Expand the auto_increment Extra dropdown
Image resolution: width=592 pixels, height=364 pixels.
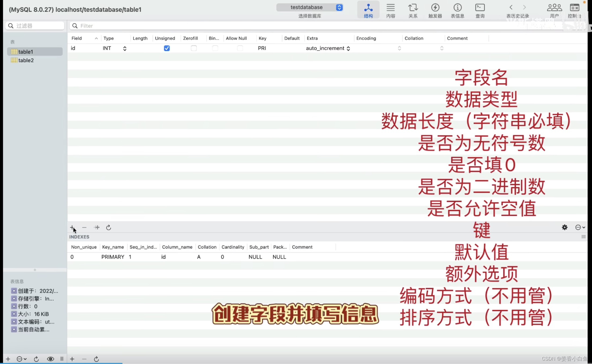click(x=349, y=48)
